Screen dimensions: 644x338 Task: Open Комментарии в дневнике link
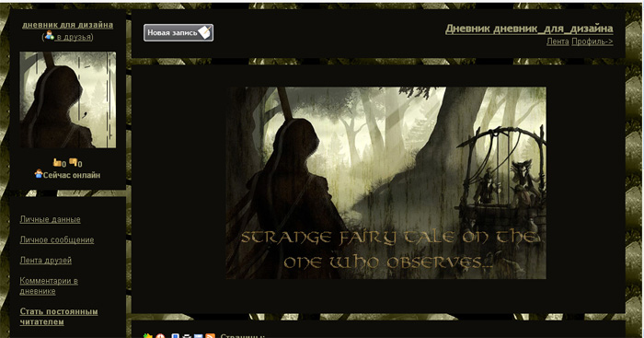click(49, 286)
